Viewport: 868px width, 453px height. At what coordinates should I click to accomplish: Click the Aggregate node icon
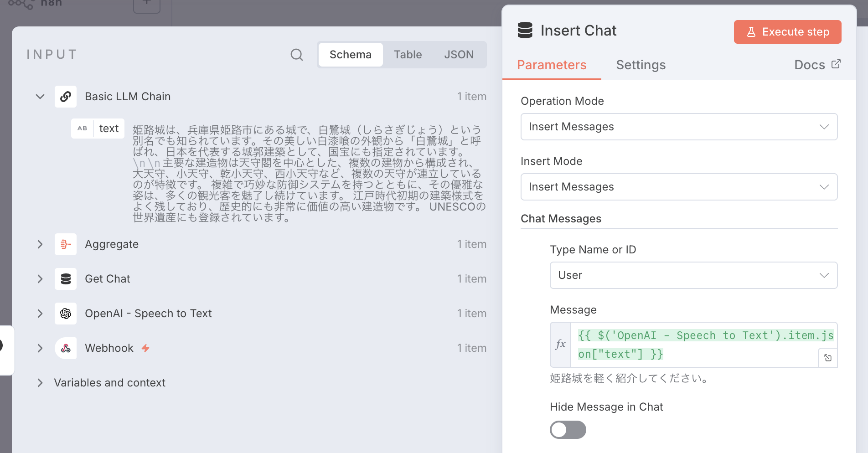coord(66,244)
